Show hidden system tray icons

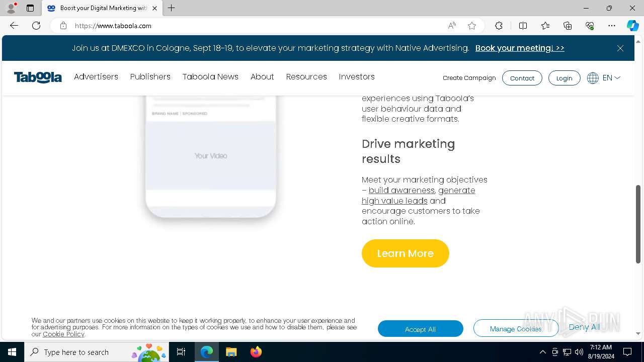[542, 352]
